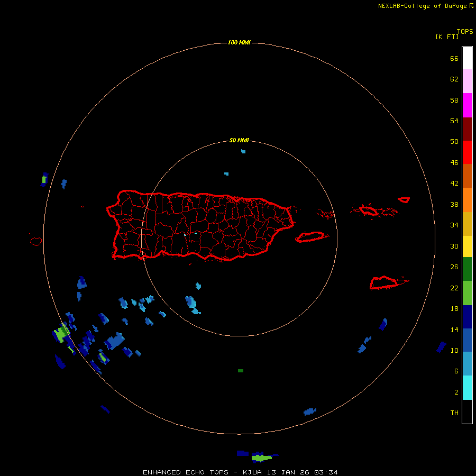Viewport: 476px width, 476px height.
Task: Click the yellow legend swatch near 30
Action: [467, 246]
